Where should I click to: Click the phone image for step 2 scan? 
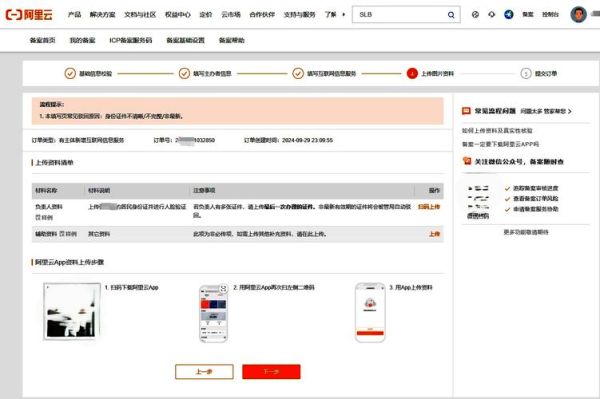pyautogui.click(x=214, y=313)
